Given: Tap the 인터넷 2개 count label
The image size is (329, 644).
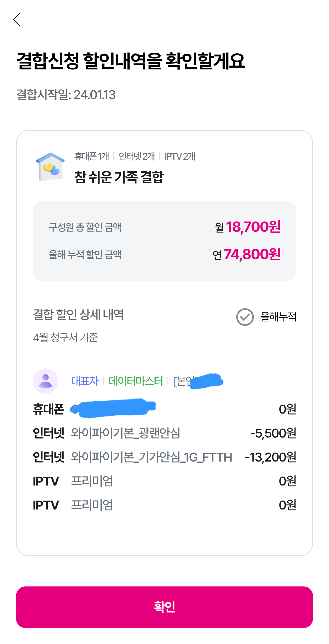Looking at the screenshot, I should pos(137,156).
